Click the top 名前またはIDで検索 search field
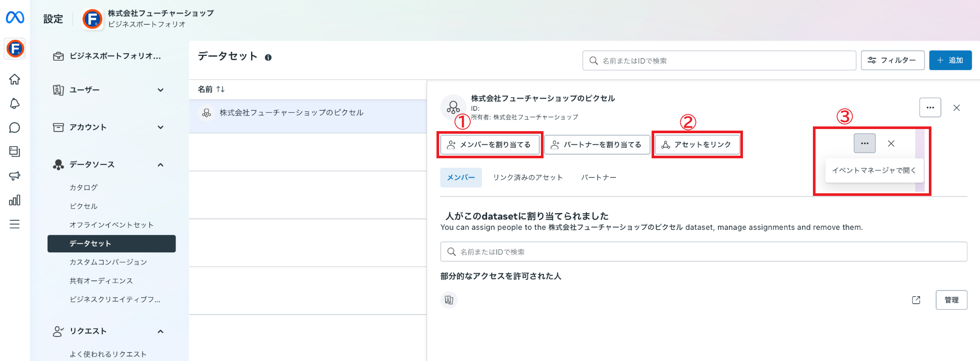Viewport: 980px width, 361px height. [x=719, y=61]
